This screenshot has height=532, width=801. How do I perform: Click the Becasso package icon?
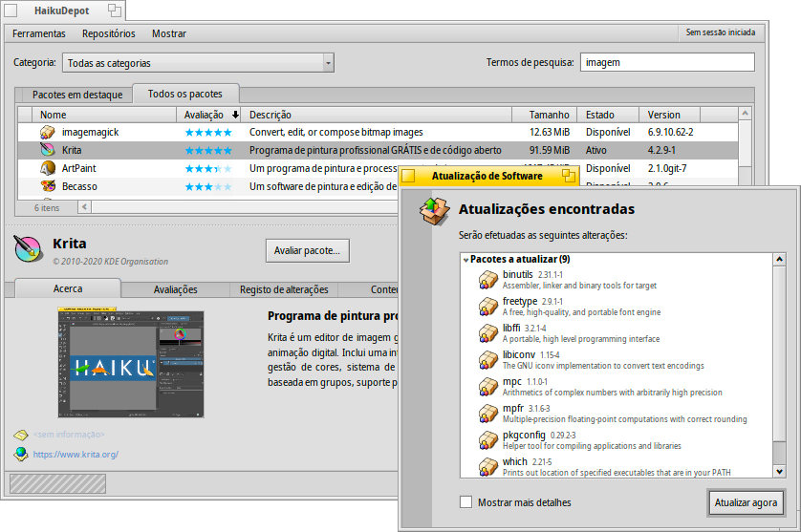(48, 186)
